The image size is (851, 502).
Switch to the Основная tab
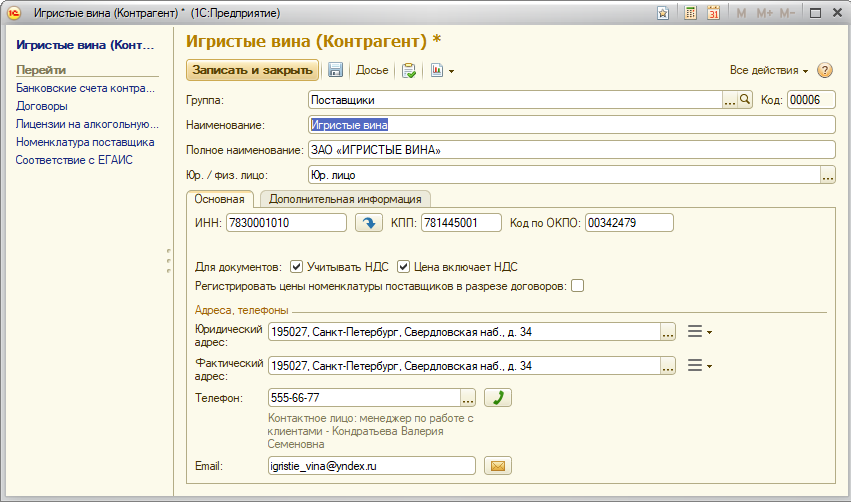pos(219,199)
